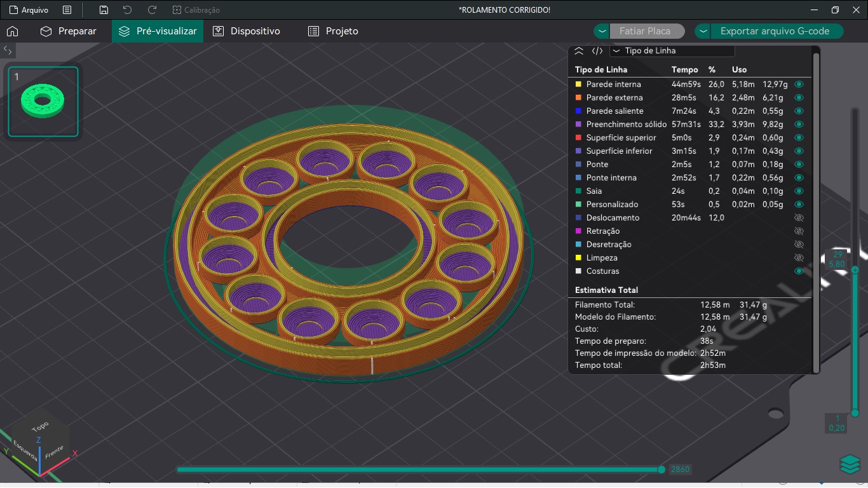Click the redo arrow icon

point(152,10)
